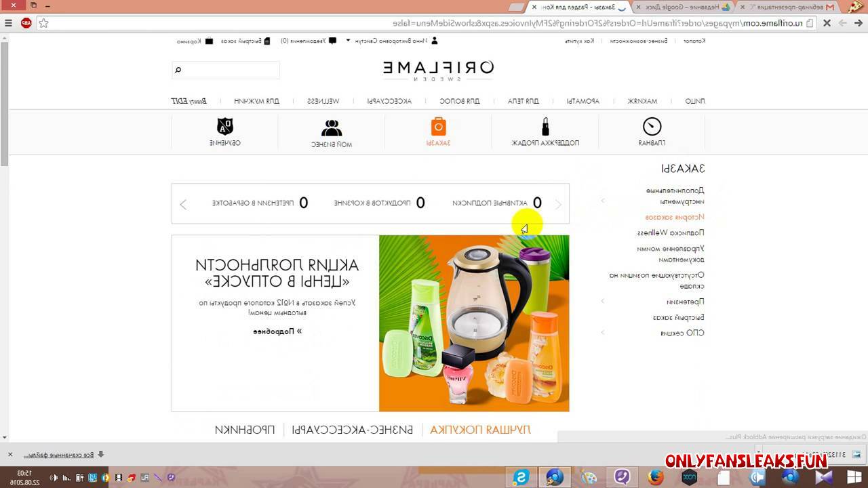This screenshot has height=488, width=868.
Task: Open the Мой бизнес people icon
Action: coord(332,127)
